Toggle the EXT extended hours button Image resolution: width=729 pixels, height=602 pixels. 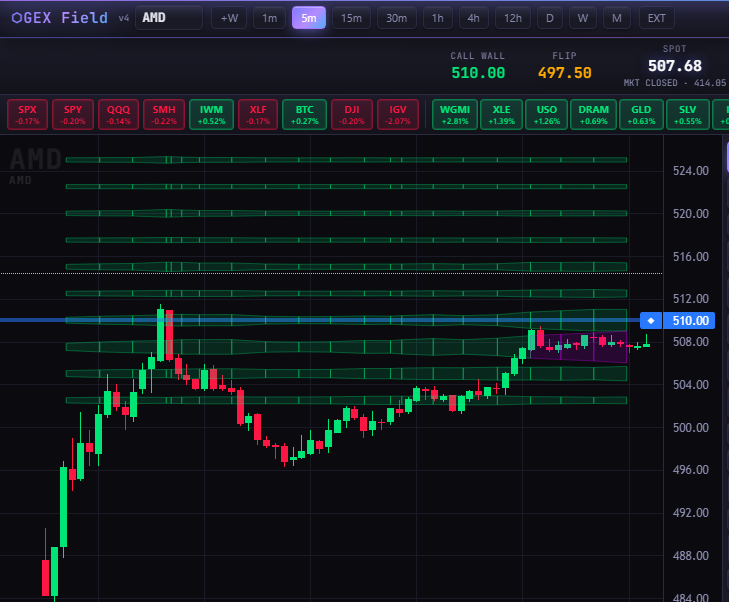[656, 18]
